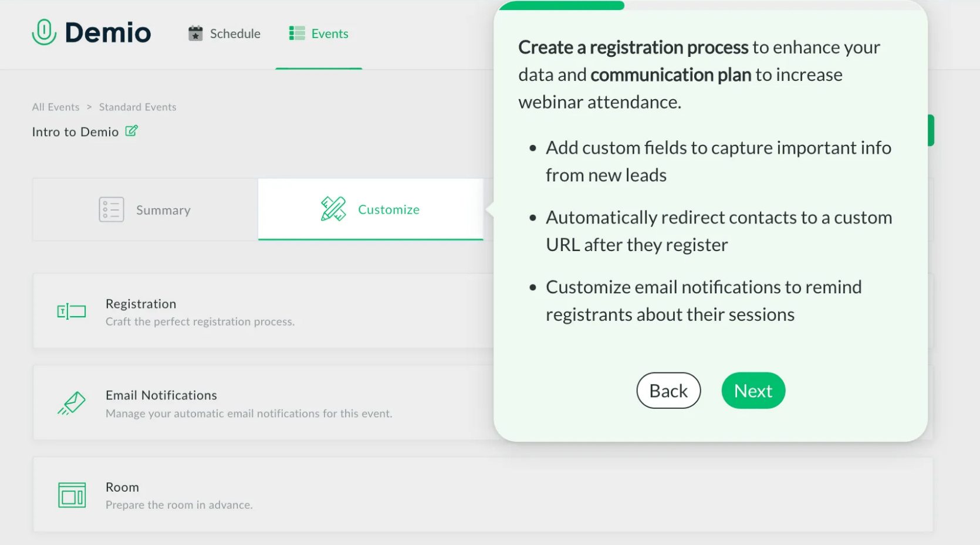This screenshot has height=545, width=980.
Task: Click the Summary checklist icon
Action: pyautogui.click(x=111, y=209)
